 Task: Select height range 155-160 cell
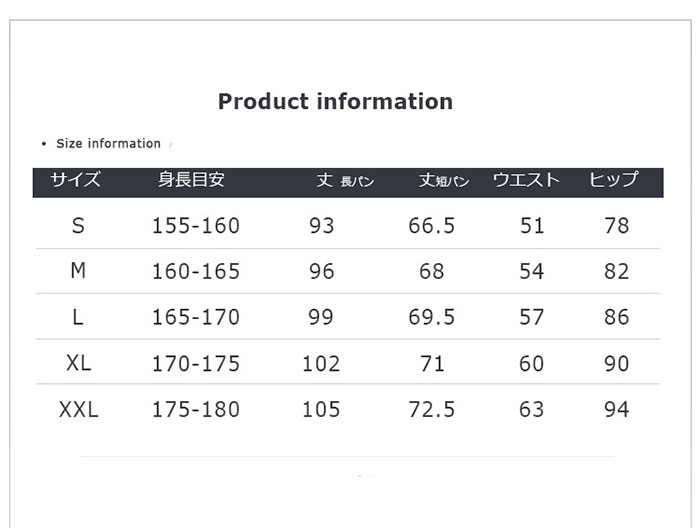coord(196,226)
